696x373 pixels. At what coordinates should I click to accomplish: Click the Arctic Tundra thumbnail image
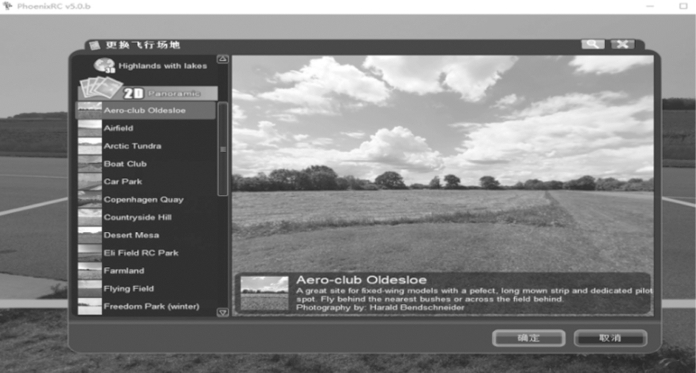point(90,146)
